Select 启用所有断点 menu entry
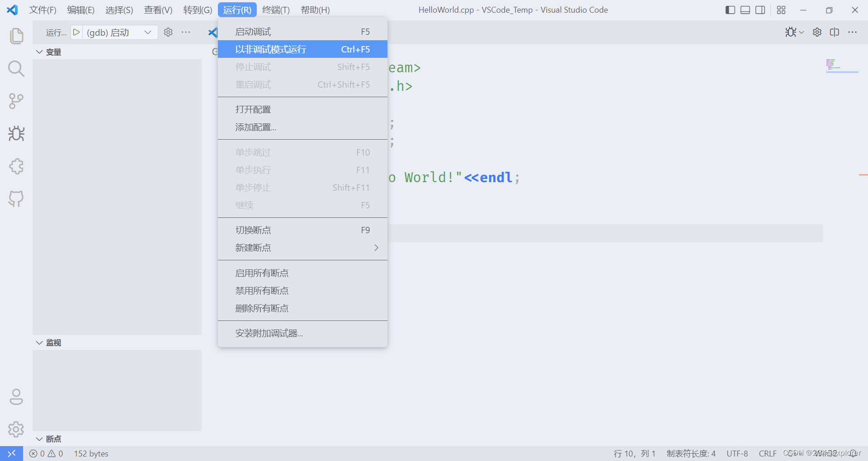This screenshot has height=461, width=868. (302, 273)
